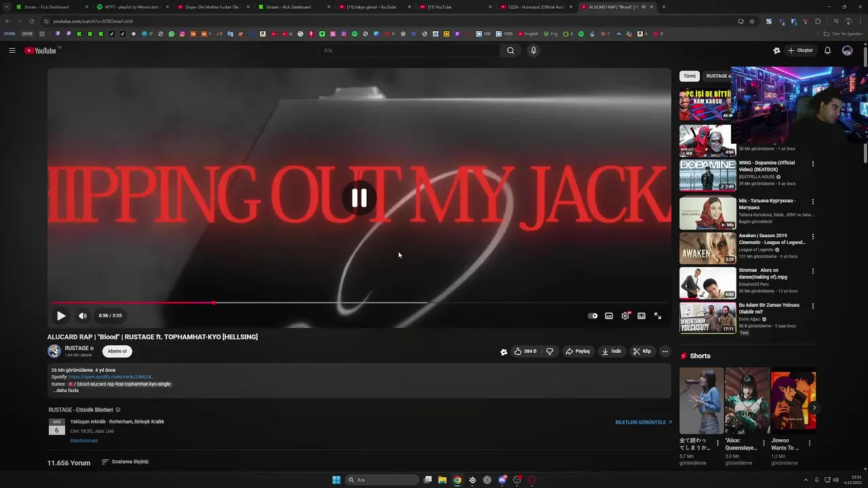Toggle the autoplay switch in player
This screenshot has width=868, height=488.
pos(593,316)
